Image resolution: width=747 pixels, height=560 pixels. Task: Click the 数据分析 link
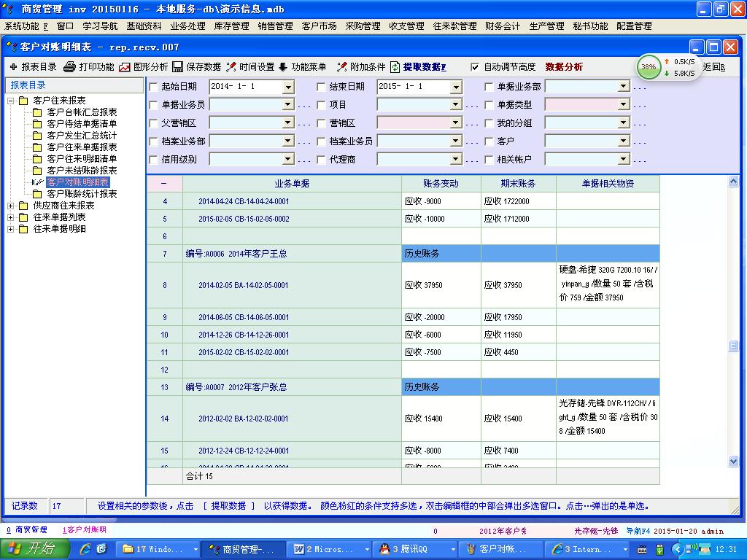tap(564, 67)
